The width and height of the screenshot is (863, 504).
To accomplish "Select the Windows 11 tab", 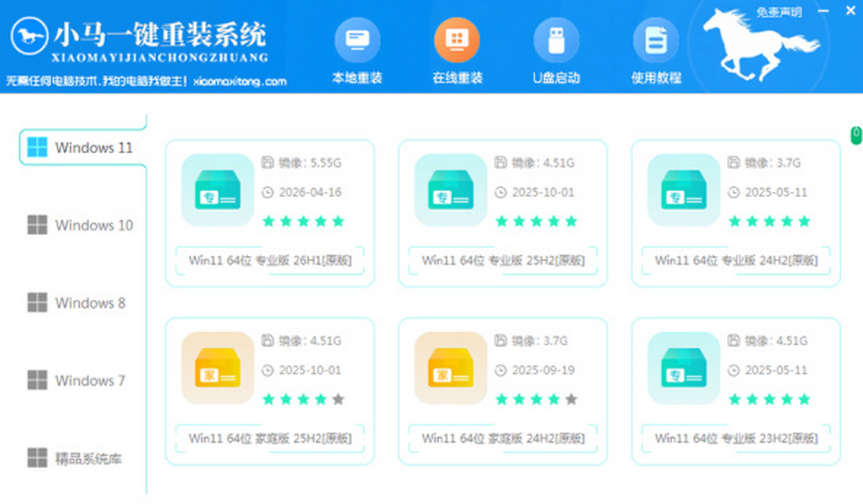I will (x=82, y=147).
